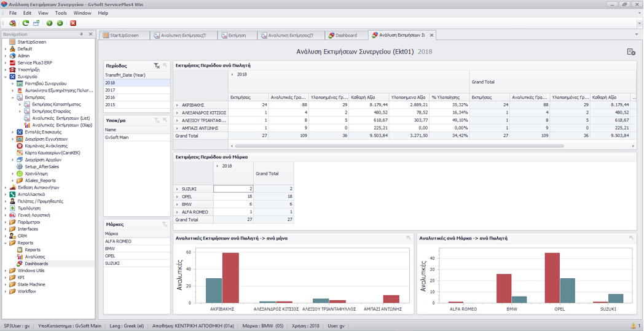This screenshot has height=331, width=644.
Task: Collapse the Συνεργείο tree node
Action: click(6, 77)
